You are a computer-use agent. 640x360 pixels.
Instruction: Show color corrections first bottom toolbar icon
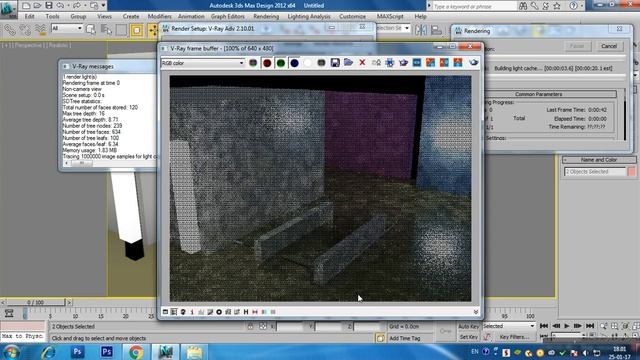[x=165, y=312]
